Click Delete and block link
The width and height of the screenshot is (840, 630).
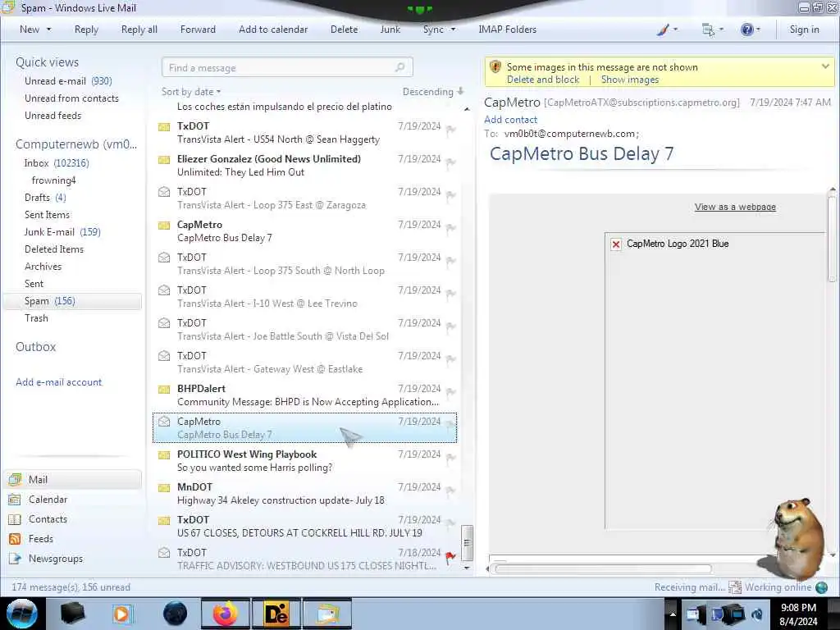click(x=543, y=80)
